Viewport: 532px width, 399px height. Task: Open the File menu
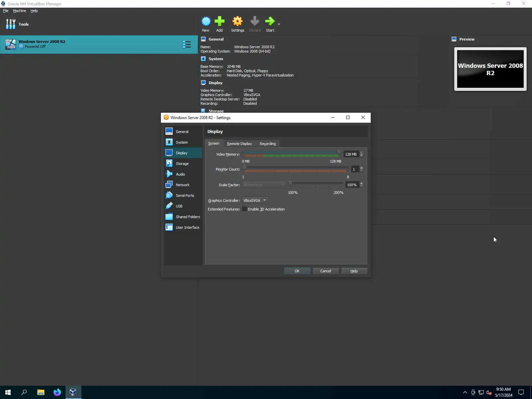click(6, 11)
